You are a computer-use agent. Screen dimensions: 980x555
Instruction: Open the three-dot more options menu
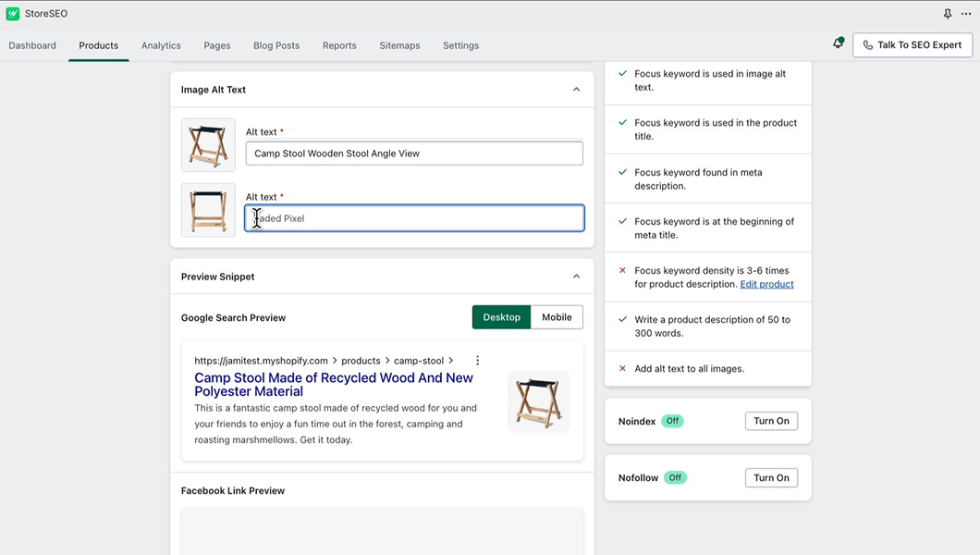point(966,14)
